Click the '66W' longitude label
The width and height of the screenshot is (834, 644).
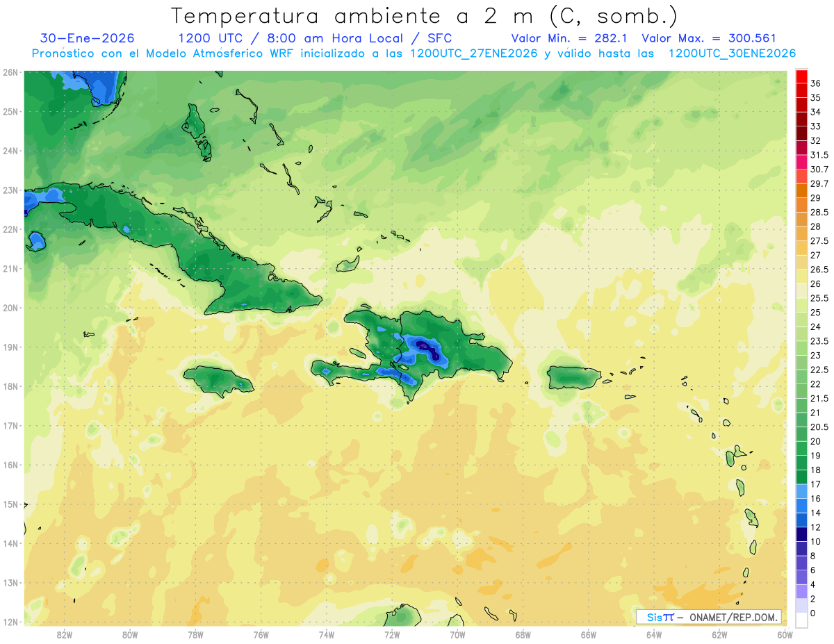[x=589, y=634]
